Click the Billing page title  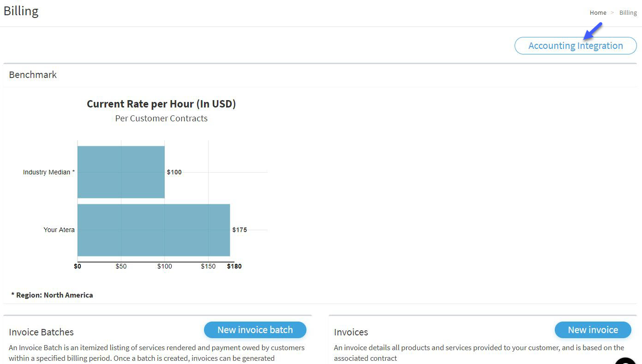tap(21, 11)
